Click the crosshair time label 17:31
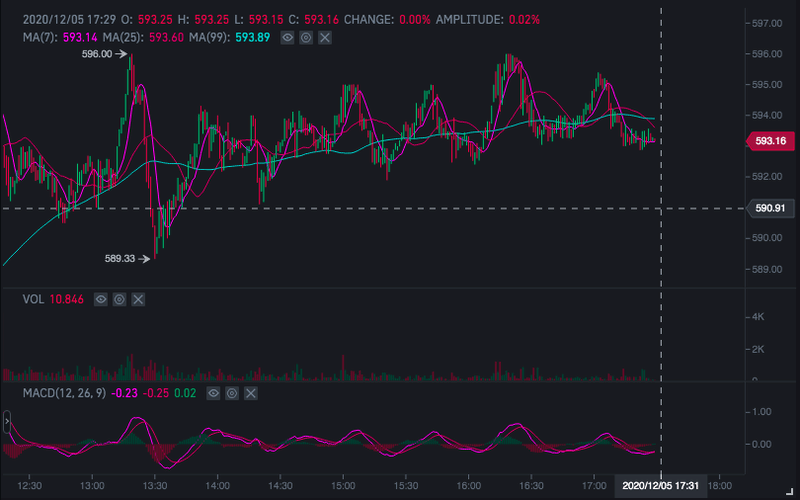Screen dimensions: 800x500 [657, 485]
